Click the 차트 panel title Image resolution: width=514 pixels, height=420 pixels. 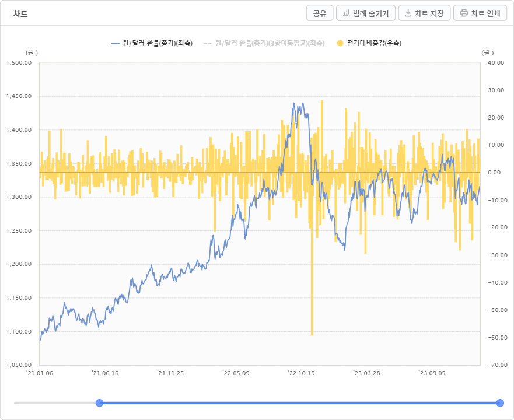tap(20, 14)
